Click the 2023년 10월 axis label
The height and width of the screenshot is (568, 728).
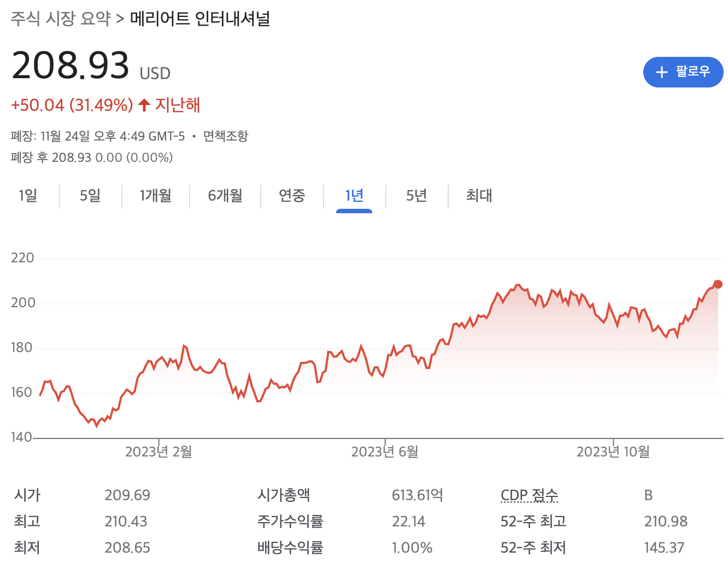point(613,452)
